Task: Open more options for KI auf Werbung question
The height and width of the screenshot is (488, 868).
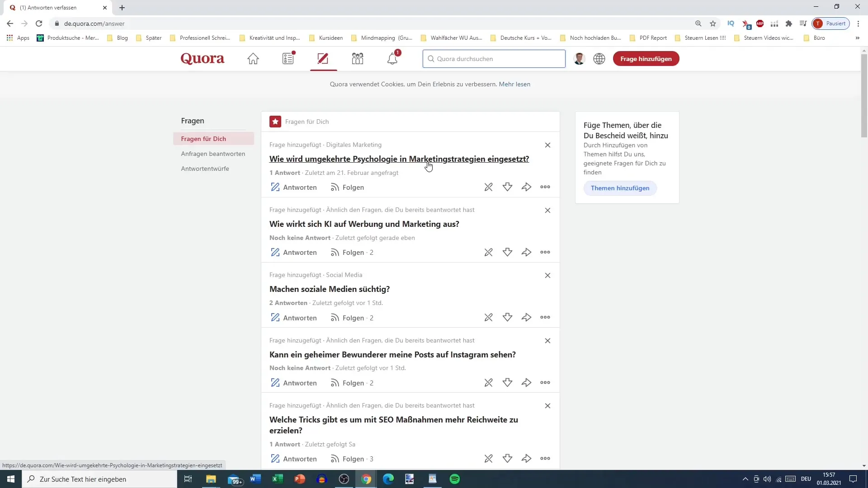Action: (x=545, y=252)
